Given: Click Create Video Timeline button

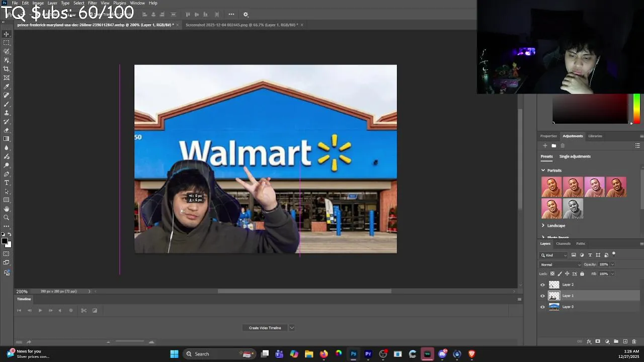Looking at the screenshot, I should coord(265,328).
